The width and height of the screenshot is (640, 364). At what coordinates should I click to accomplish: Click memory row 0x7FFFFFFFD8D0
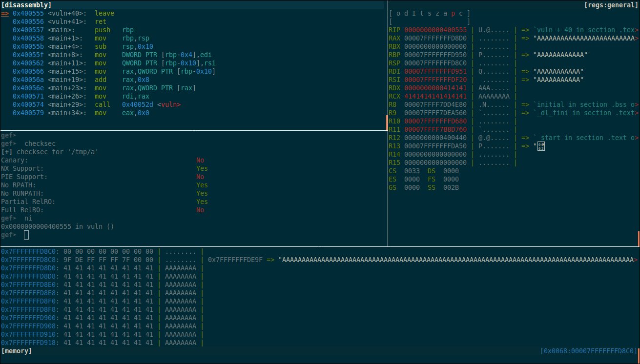pos(103,268)
